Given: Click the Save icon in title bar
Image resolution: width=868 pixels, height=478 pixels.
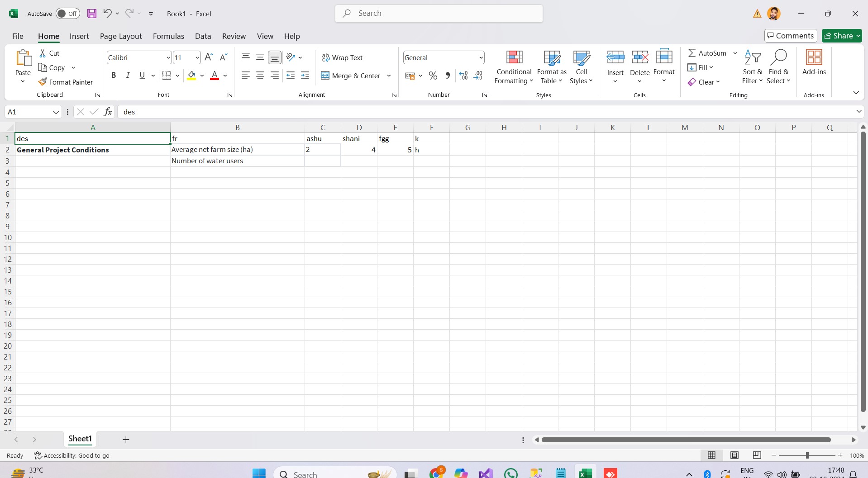Looking at the screenshot, I should click(x=92, y=14).
